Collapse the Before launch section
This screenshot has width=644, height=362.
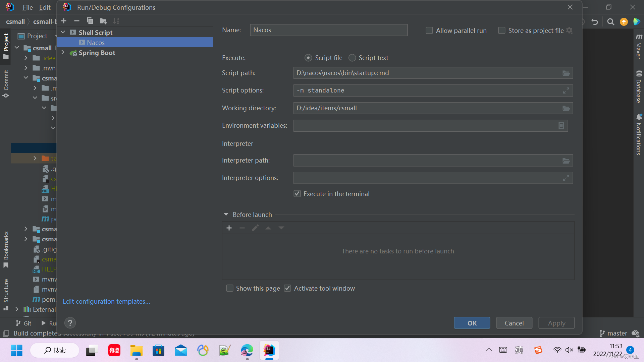pyautogui.click(x=226, y=215)
